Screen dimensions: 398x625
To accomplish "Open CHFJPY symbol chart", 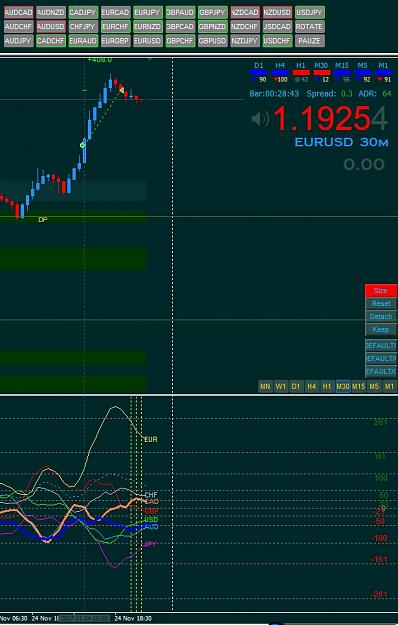I will pyautogui.click(x=83, y=27).
